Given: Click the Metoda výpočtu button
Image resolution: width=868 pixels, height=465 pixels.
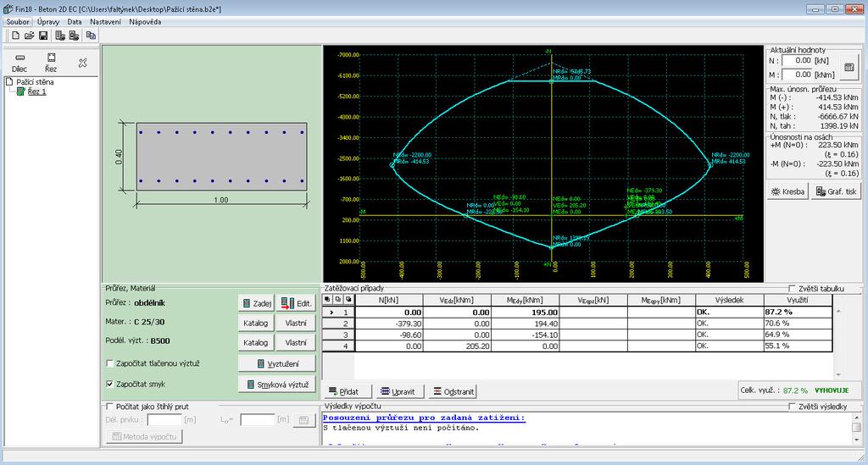Looking at the screenshot, I should tap(144, 436).
